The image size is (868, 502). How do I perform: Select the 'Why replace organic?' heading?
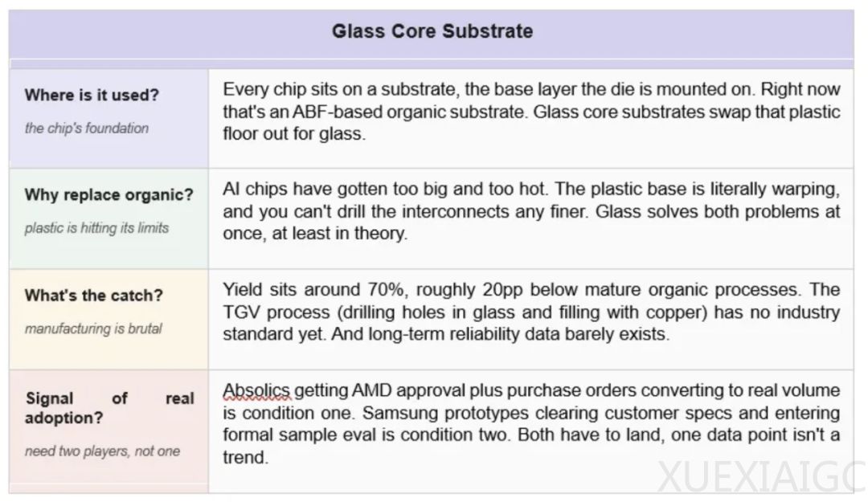(x=109, y=195)
